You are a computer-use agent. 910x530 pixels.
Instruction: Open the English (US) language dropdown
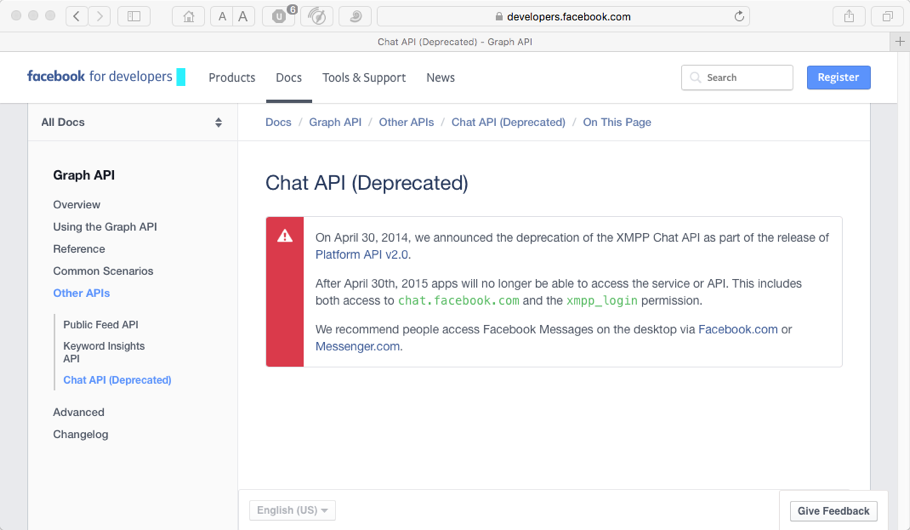[x=292, y=510]
